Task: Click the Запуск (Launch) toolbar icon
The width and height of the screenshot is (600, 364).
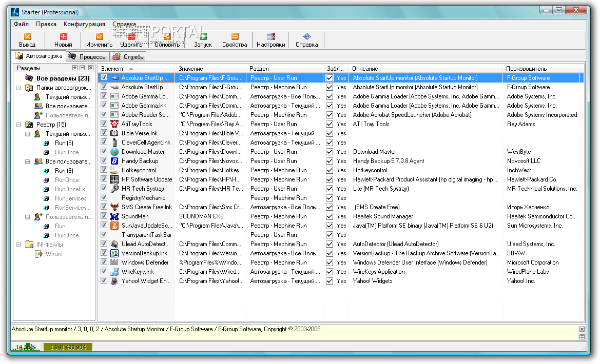Action: coord(203,37)
